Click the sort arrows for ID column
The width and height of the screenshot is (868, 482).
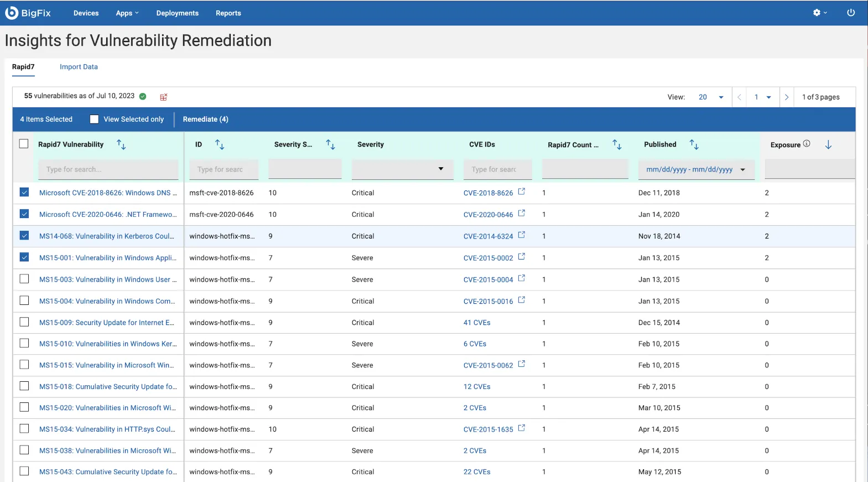[x=220, y=144]
